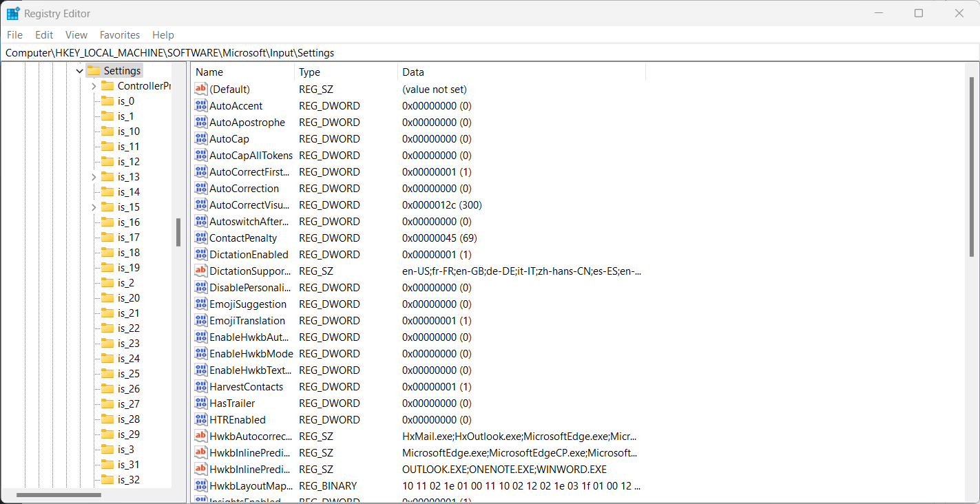This screenshot has height=504, width=980.
Task: Click the is_32 folder icon
Action: 107,479
